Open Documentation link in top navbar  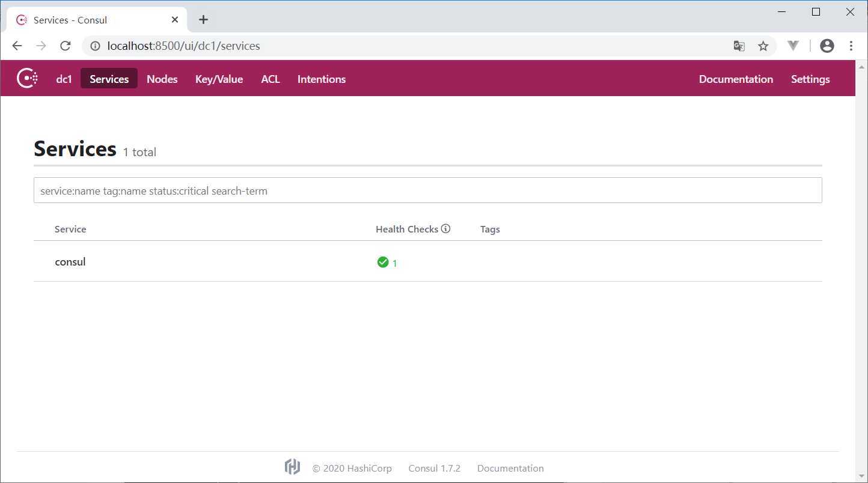click(736, 79)
